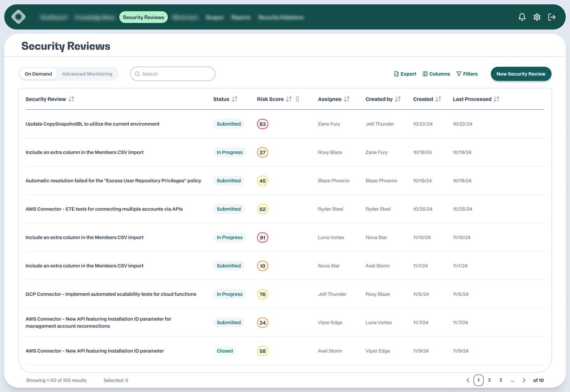Click the logout icon
The image size is (570, 392).
coord(552,17)
